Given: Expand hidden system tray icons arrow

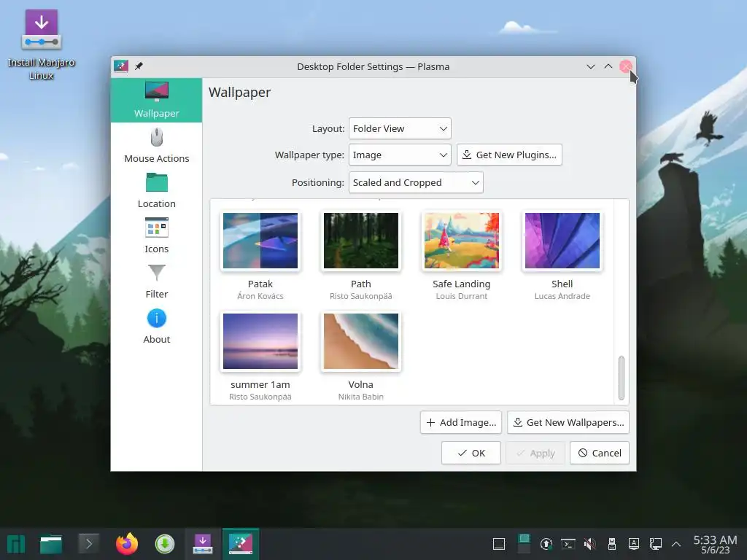Looking at the screenshot, I should [676, 544].
